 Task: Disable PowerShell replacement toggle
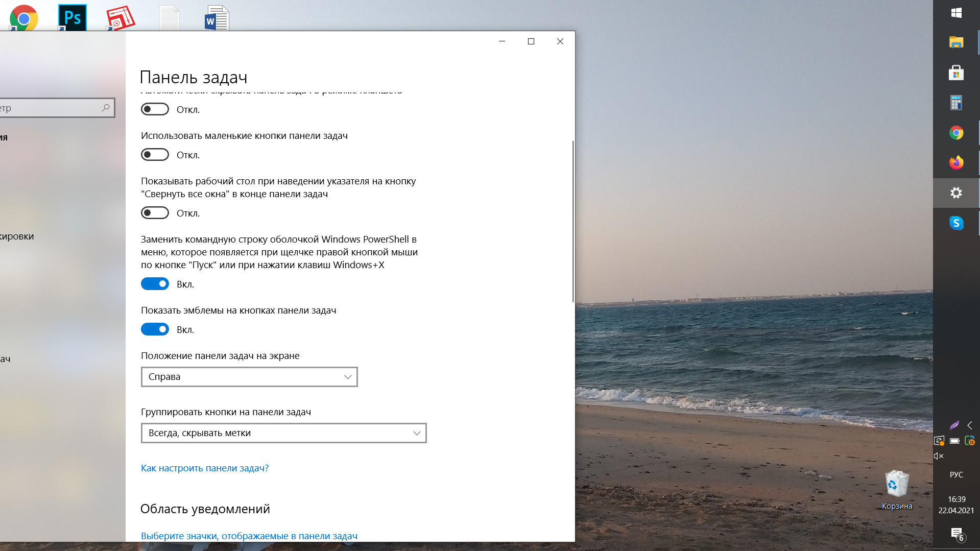155,284
